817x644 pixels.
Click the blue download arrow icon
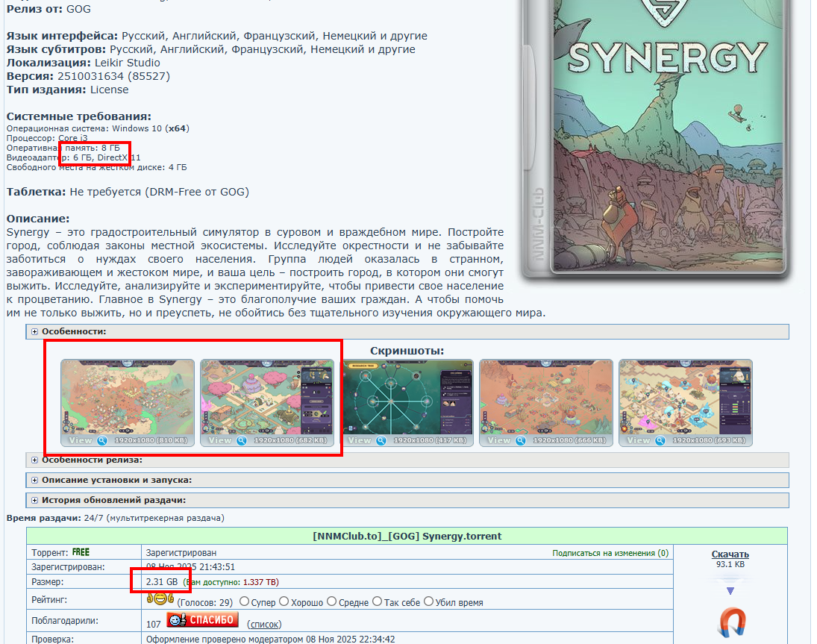730,591
